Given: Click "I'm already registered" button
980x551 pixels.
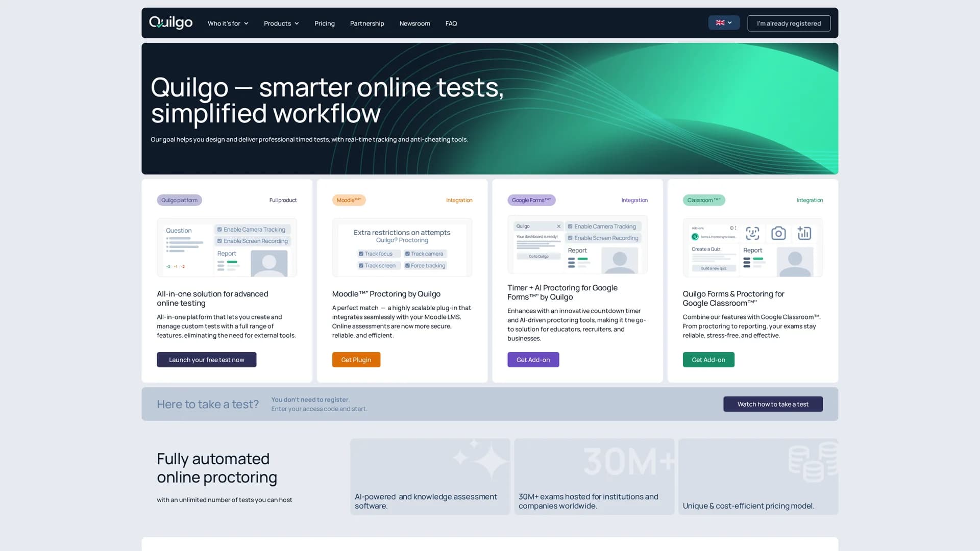Looking at the screenshot, I should (789, 23).
